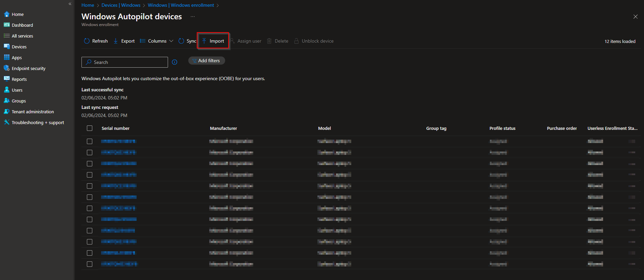
Task: Check the last device row checkbox
Action: [x=90, y=264]
